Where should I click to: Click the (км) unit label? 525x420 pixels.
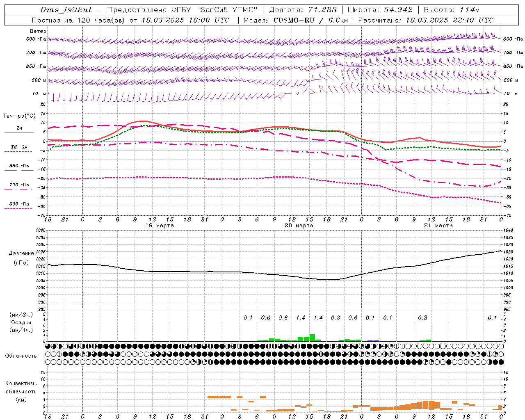coord(21,399)
